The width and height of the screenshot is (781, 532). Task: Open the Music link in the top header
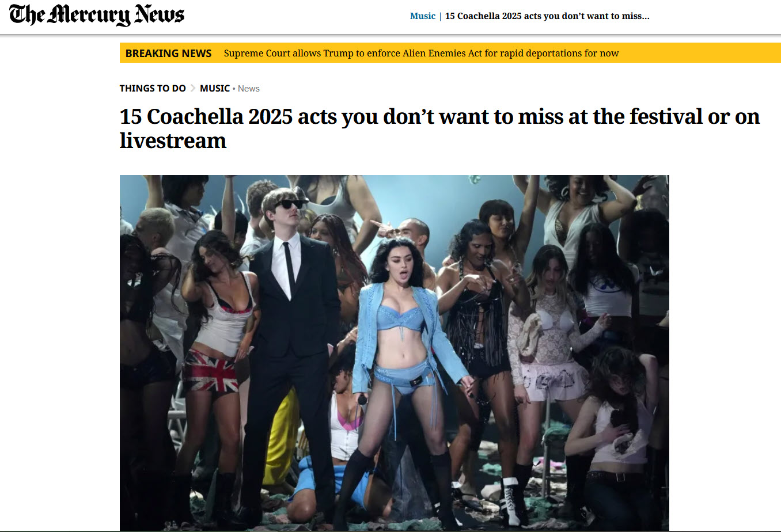point(422,16)
